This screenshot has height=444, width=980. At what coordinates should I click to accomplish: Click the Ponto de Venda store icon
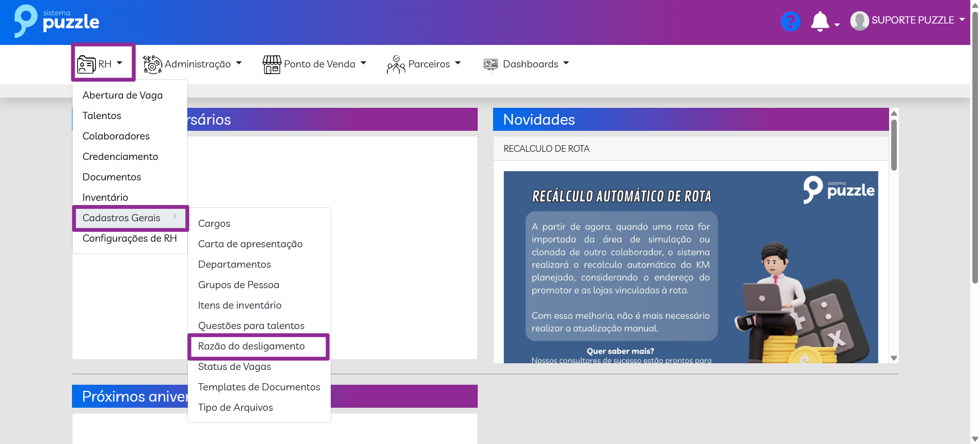(272, 64)
